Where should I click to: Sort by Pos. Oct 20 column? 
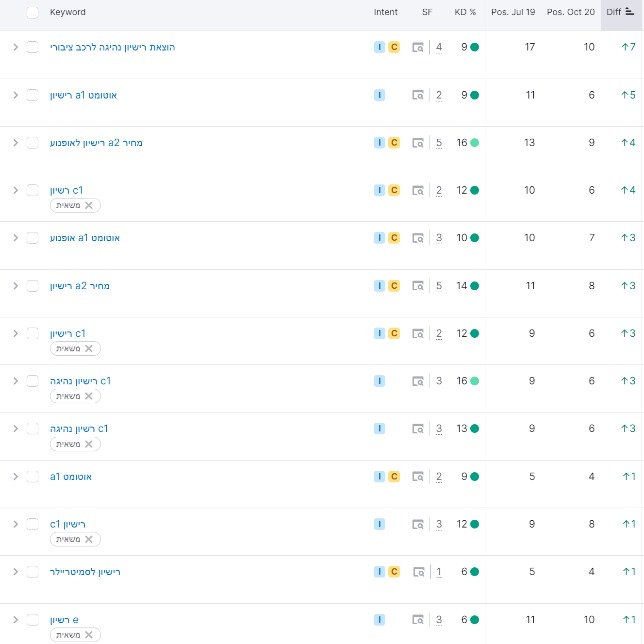coord(571,12)
